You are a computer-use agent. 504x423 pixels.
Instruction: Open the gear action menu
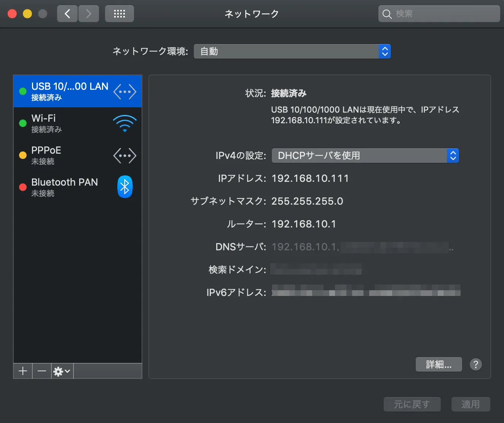(62, 371)
